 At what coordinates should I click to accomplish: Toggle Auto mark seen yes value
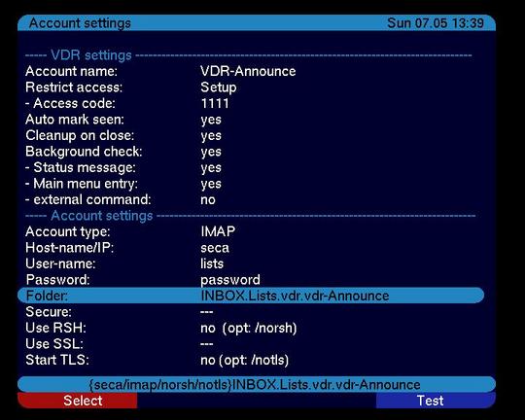211,120
